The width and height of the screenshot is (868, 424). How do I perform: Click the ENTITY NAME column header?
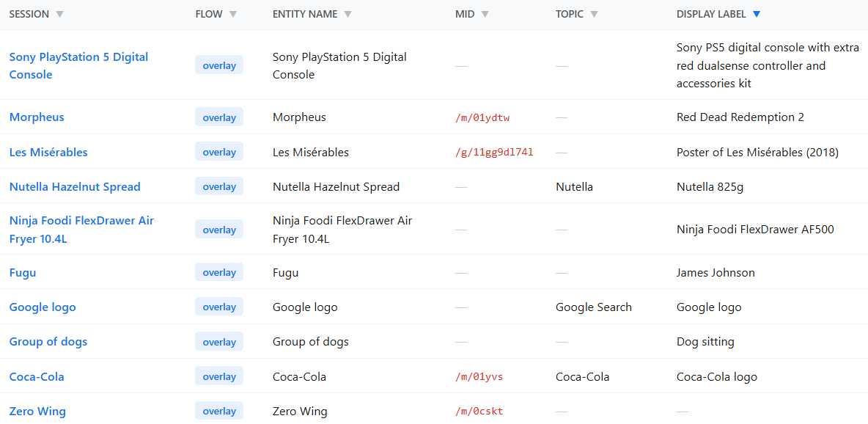(x=304, y=13)
